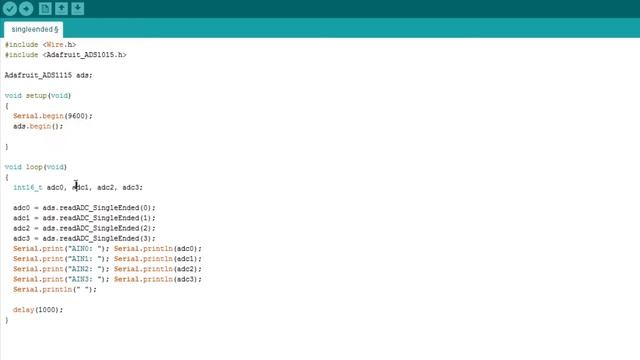Viewport: 640px width, 360px height.
Task: Select the singleended sketch tab
Action: pyautogui.click(x=34, y=29)
